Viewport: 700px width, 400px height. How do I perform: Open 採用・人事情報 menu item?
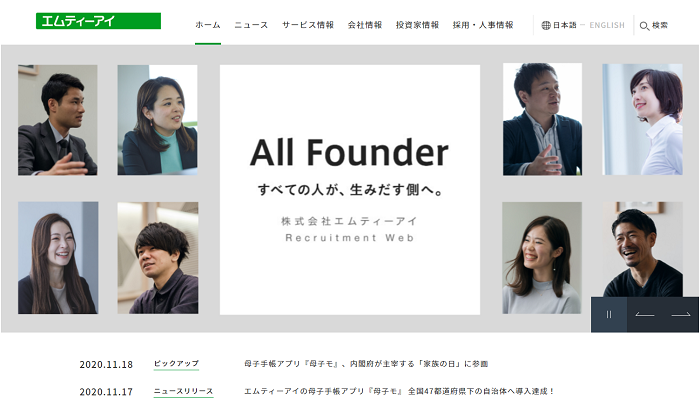483,25
